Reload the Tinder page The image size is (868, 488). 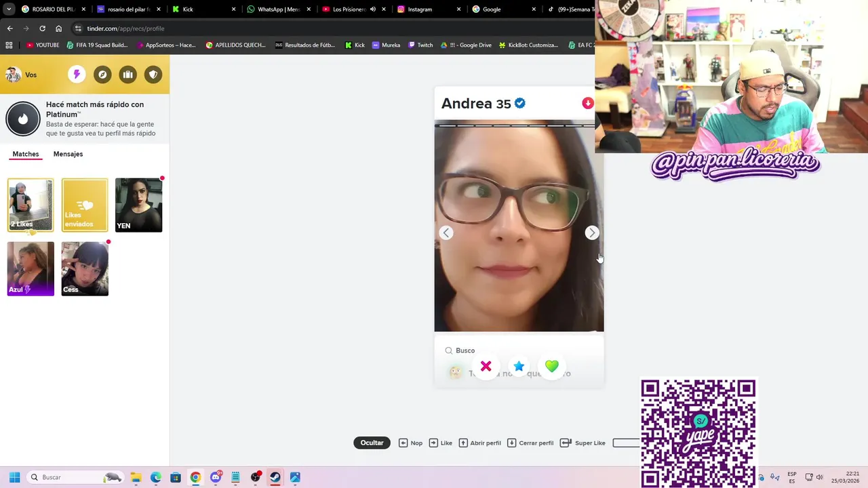42,28
